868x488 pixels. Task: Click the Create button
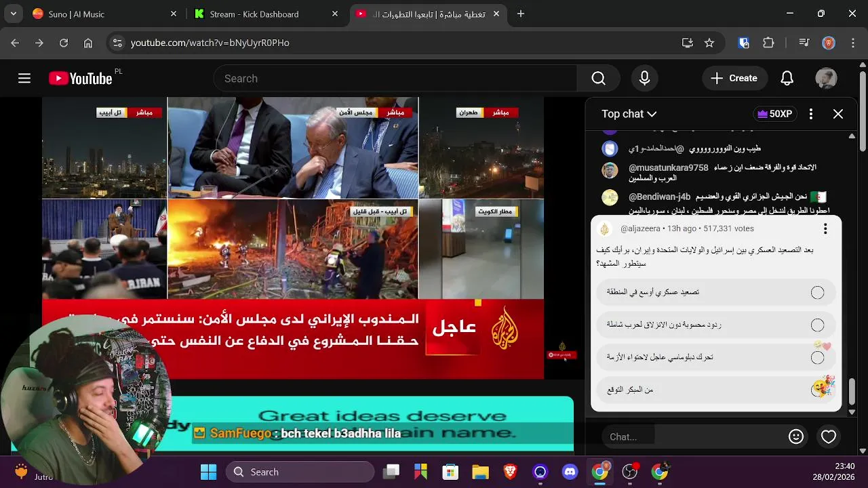coord(734,79)
